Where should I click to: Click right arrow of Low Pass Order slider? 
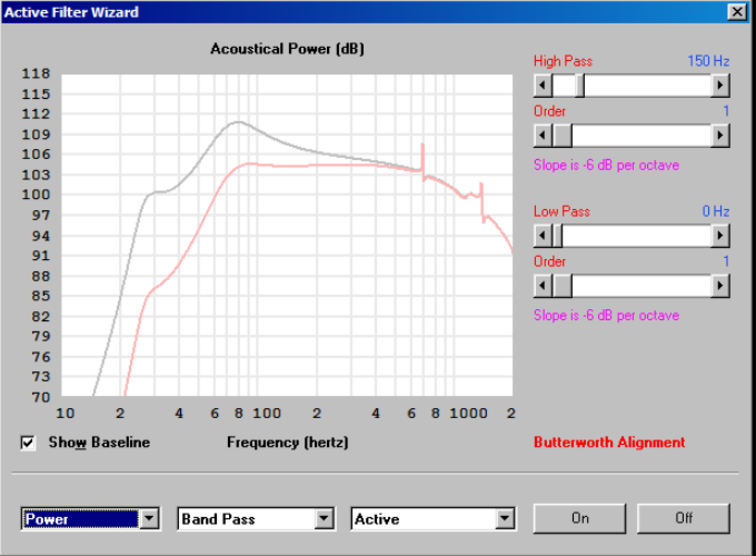tap(720, 286)
